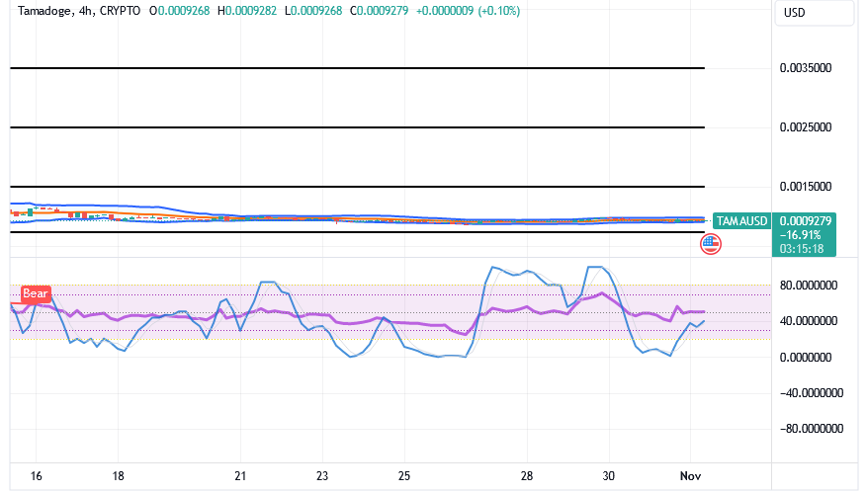Click the red Bear signal label
This screenshot has width=868, height=494.
[36, 293]
